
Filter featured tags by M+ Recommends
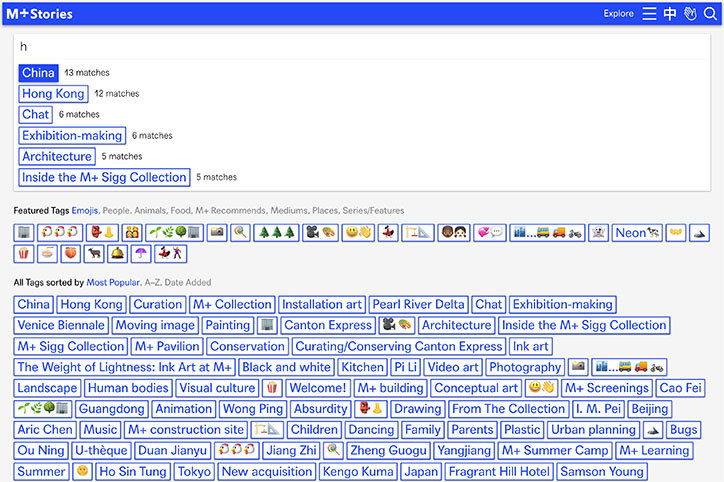pos(231,211)
